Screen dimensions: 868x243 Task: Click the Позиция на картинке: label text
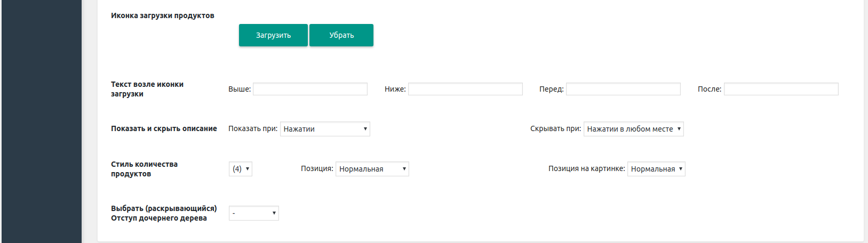click(586, 168)
